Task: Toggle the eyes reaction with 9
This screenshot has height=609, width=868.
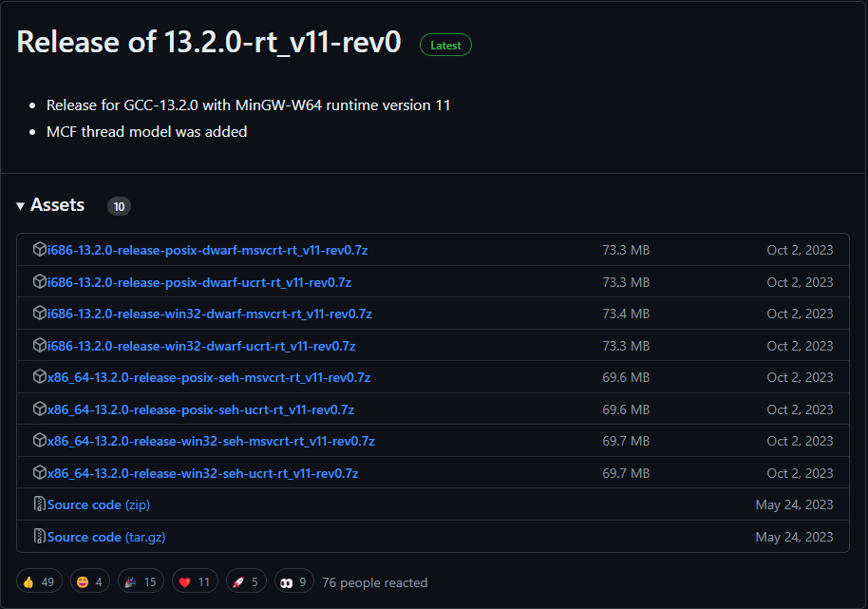Action: coord(294,581)
